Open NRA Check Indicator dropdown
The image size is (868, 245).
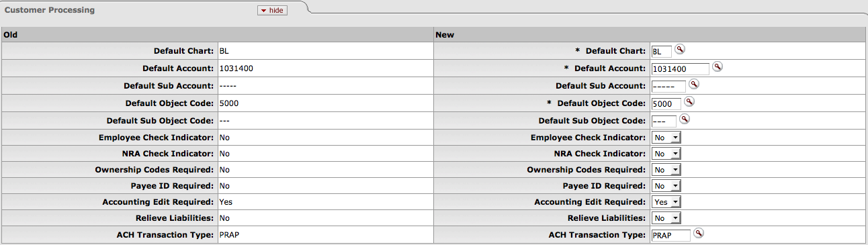pyautogui.click(x=666, y=153)
